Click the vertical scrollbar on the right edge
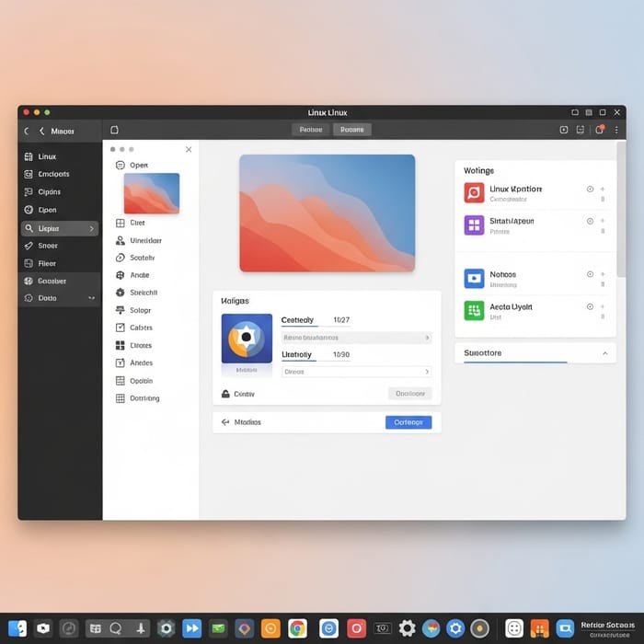The height and width of the screenshot is (644, 644). click(621, 210)
